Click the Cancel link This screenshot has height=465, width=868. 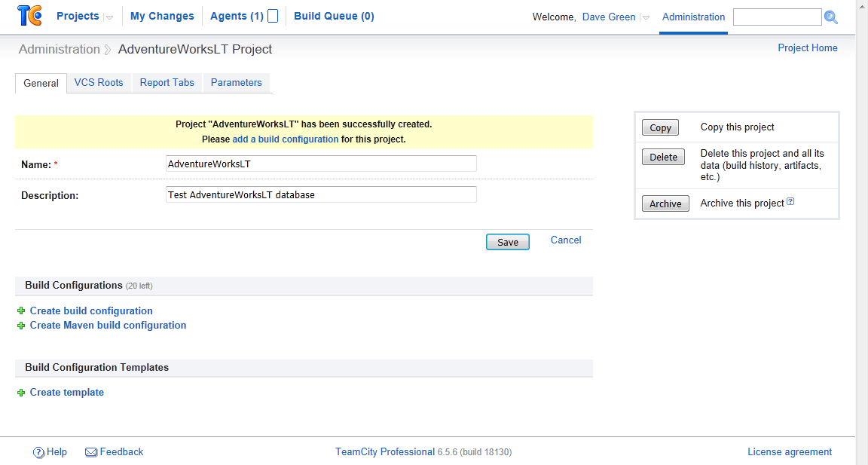[x=566, y=240]
